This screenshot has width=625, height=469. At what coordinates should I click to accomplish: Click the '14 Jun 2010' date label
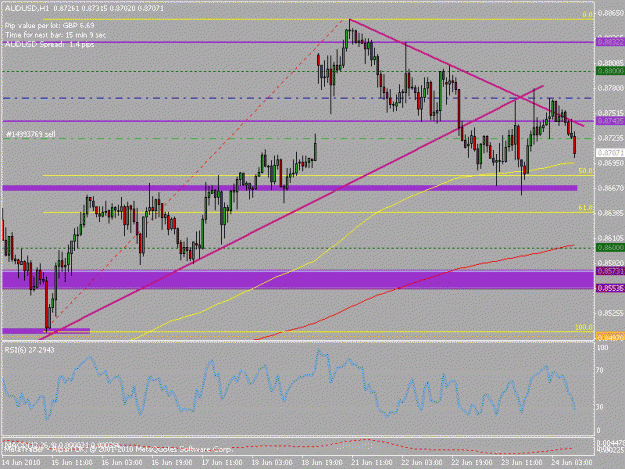coord(22,462)
